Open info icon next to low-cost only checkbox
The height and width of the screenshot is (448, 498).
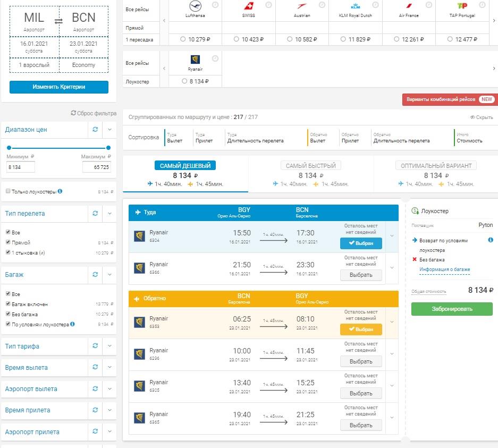click(60, 191)
